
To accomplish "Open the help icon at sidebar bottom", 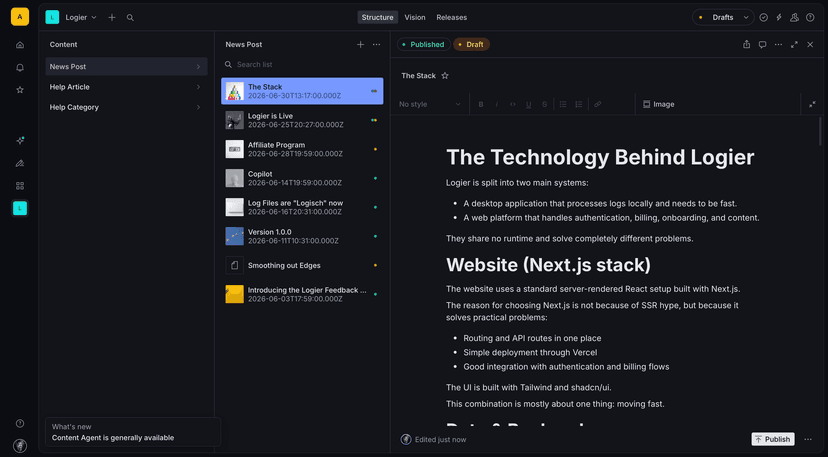I will 20,423.
